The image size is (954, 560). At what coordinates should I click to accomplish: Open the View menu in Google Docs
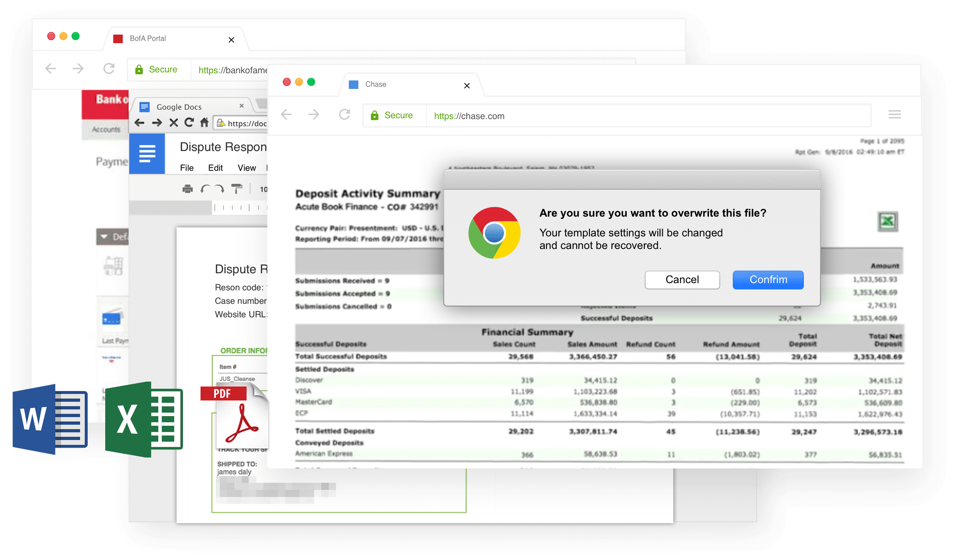click(x=247, y=168)
